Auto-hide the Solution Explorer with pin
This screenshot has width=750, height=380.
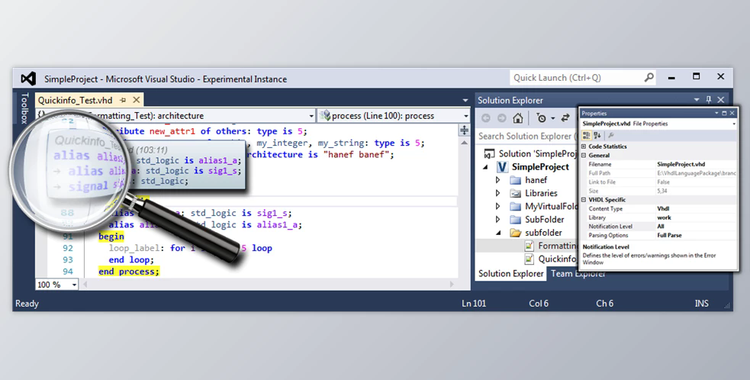pos(708,100)
